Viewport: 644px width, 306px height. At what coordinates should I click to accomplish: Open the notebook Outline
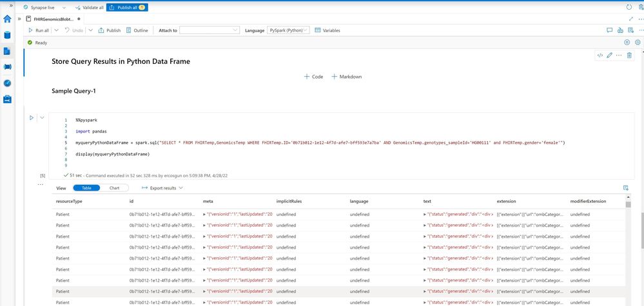[137, 30]
